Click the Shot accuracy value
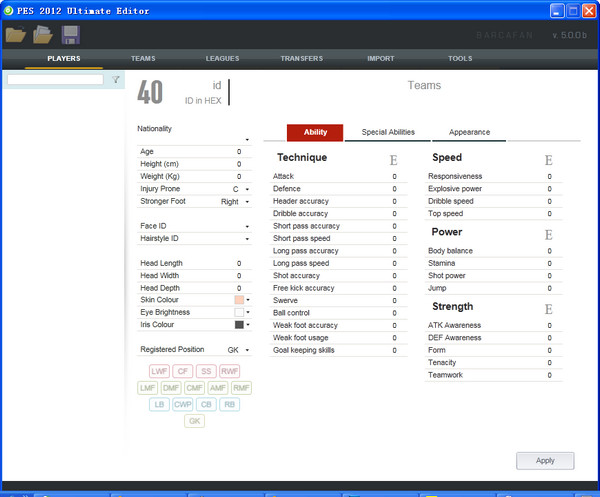 [x=394, y=276]
